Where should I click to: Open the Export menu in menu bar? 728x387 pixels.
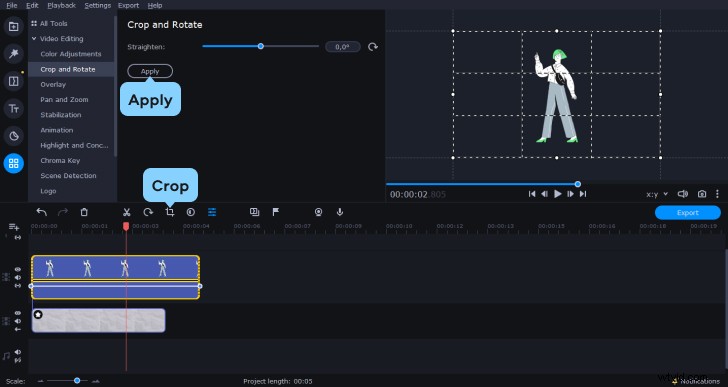click(x=128, y=5)
